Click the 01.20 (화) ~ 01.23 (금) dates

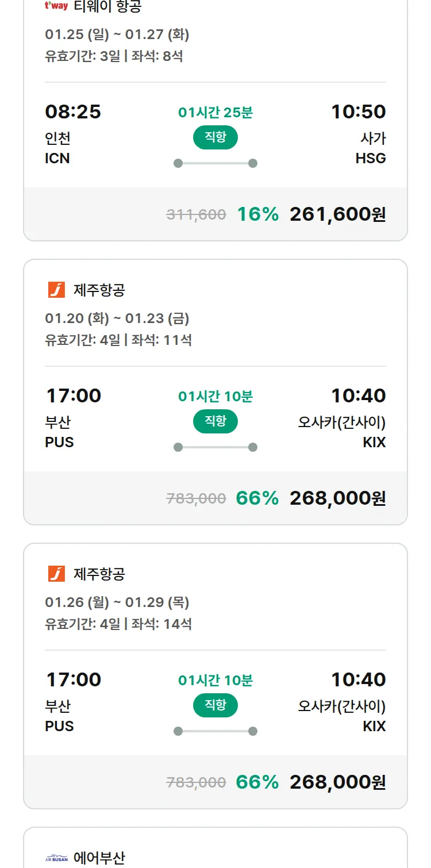(117, 318)
